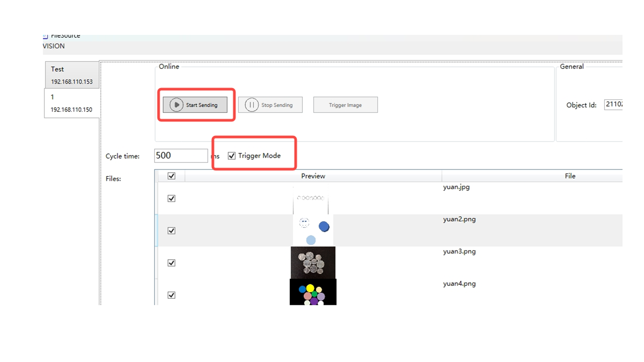Toggle the Trigger Mode checkbox
Screen dimensions: 644x362
231,156
